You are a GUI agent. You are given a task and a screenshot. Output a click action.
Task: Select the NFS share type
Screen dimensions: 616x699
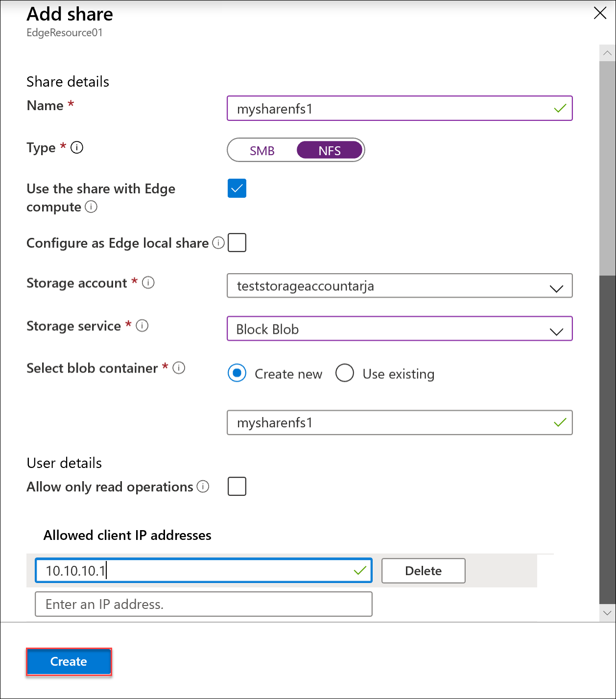tap(330, 150)
